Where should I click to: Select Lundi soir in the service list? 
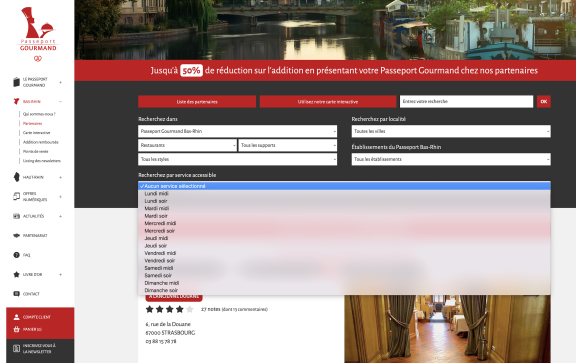[344, 201]
